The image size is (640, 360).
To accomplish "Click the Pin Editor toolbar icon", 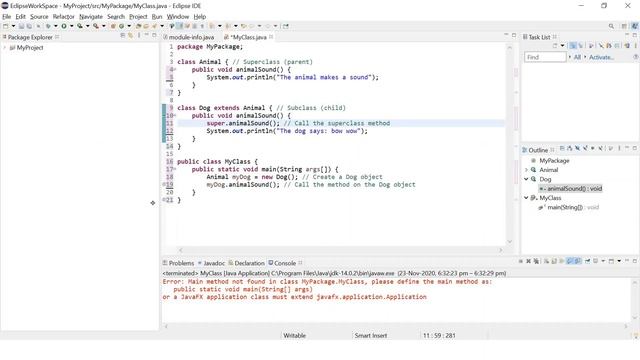I will [286, 26].
